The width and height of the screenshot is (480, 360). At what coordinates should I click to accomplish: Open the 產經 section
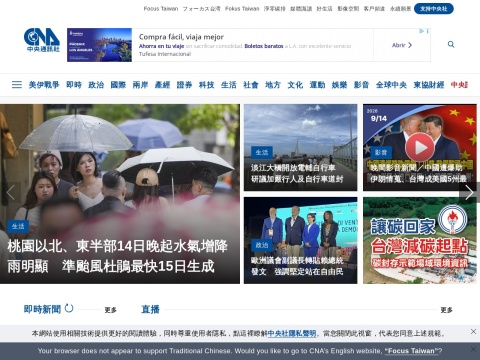[x=162, y=85]
